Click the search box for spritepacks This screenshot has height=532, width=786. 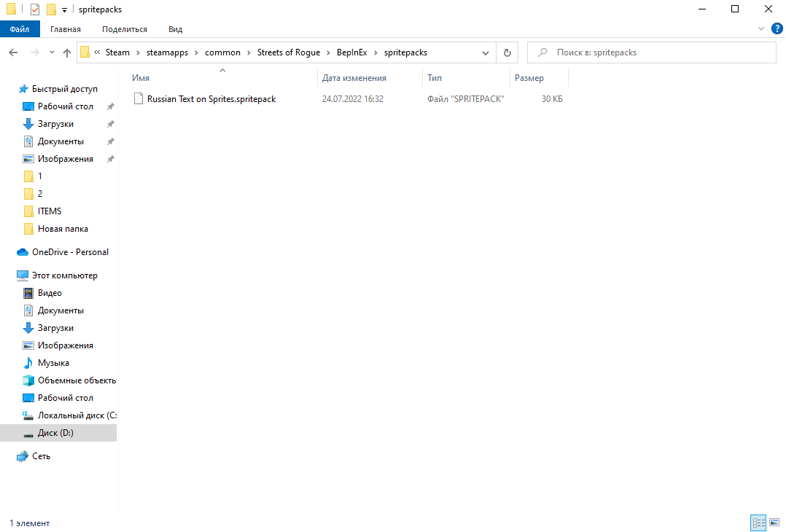tap(652, 52)
